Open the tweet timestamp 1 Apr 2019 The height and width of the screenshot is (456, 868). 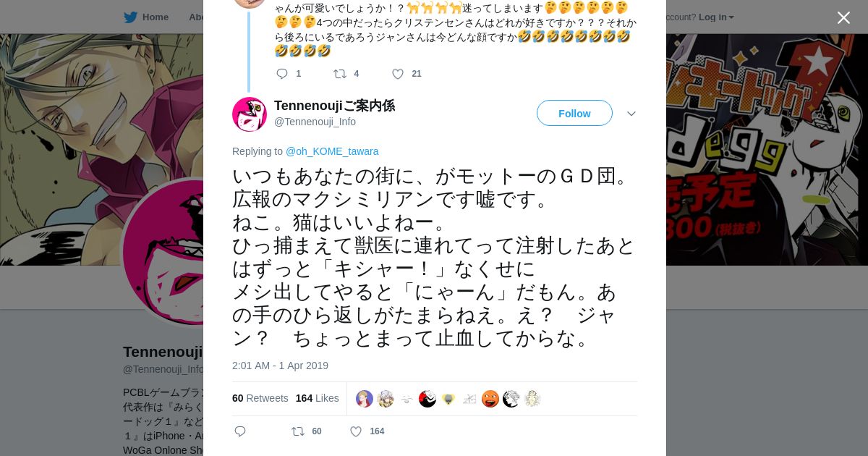click(x=280, y=366)
